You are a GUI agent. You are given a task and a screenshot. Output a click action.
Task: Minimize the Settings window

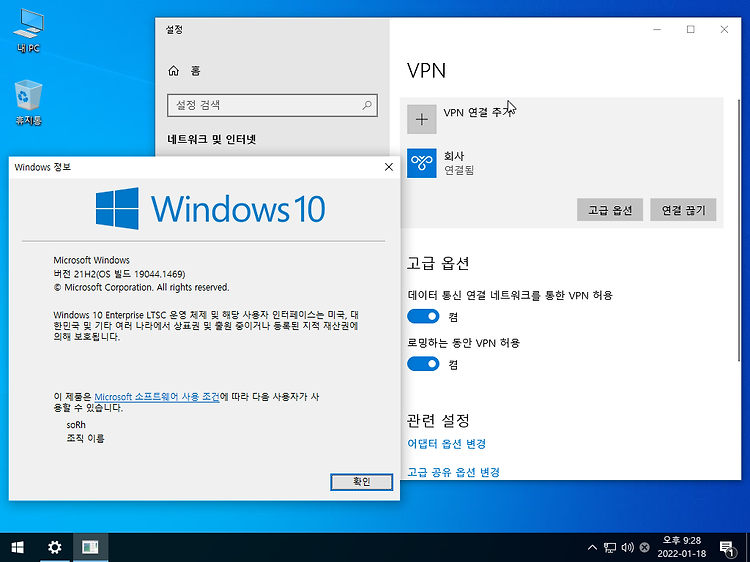coord(657,30)
